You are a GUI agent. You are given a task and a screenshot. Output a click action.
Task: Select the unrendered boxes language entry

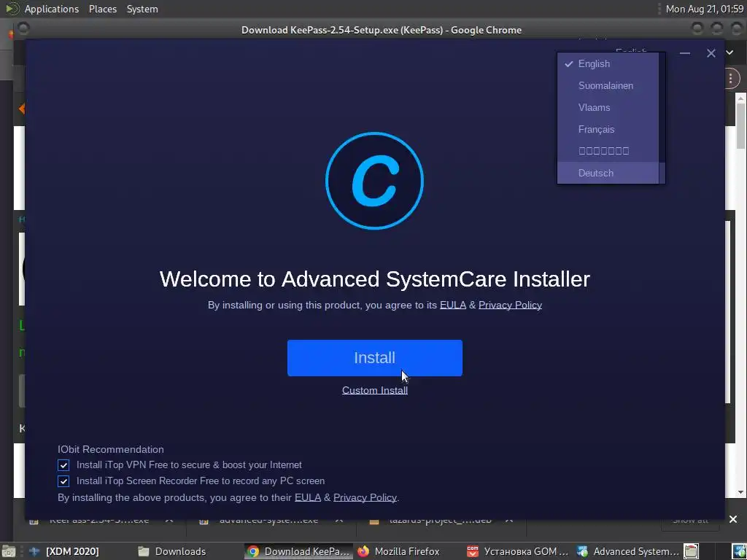point(608,151)
